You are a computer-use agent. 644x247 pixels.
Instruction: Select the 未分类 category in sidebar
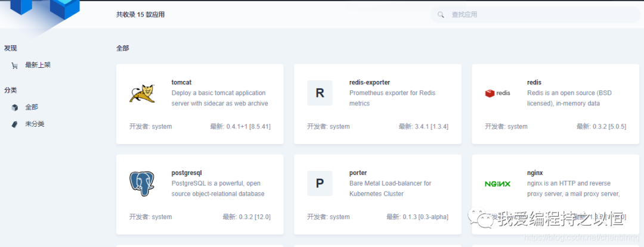pyautogui.click(x=35, y=124)
